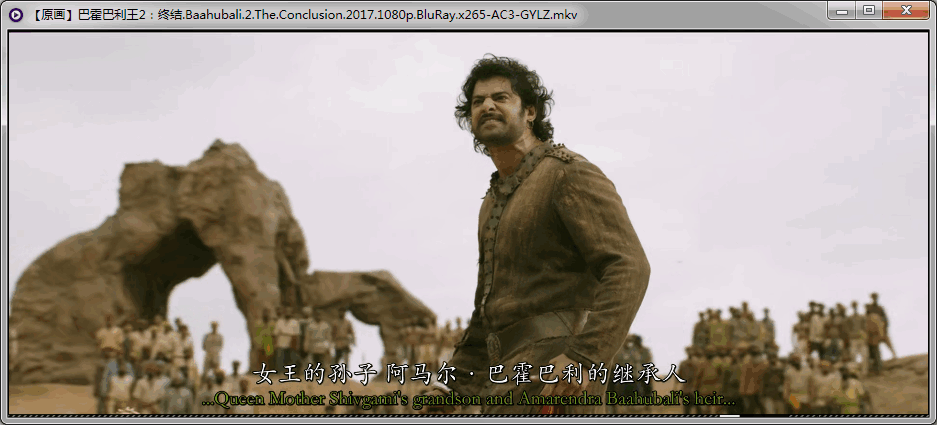The image size is (937, 425).
Task: Click the empty title bar area right of filename
Action: coord(700,15)
